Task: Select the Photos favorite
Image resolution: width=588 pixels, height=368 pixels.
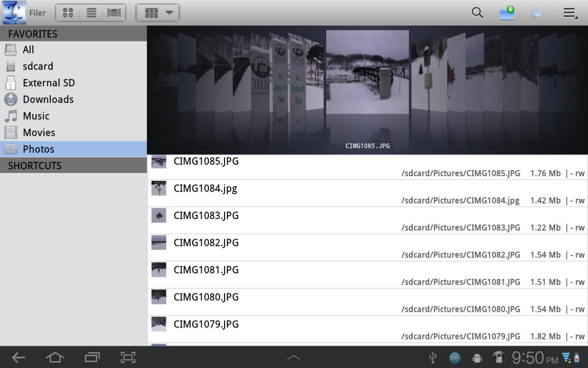Action: click(x=38, y=149)
